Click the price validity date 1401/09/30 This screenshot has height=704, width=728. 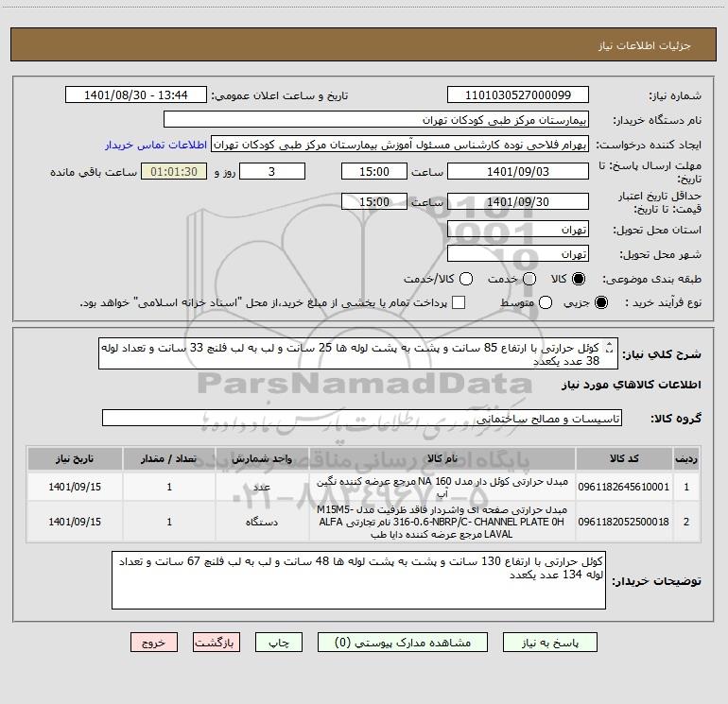(518, 201)
